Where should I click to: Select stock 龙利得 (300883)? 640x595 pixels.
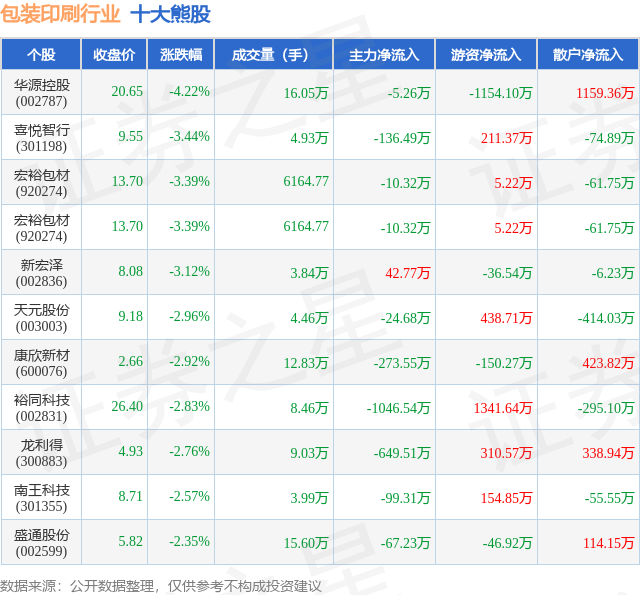point(41,453)
